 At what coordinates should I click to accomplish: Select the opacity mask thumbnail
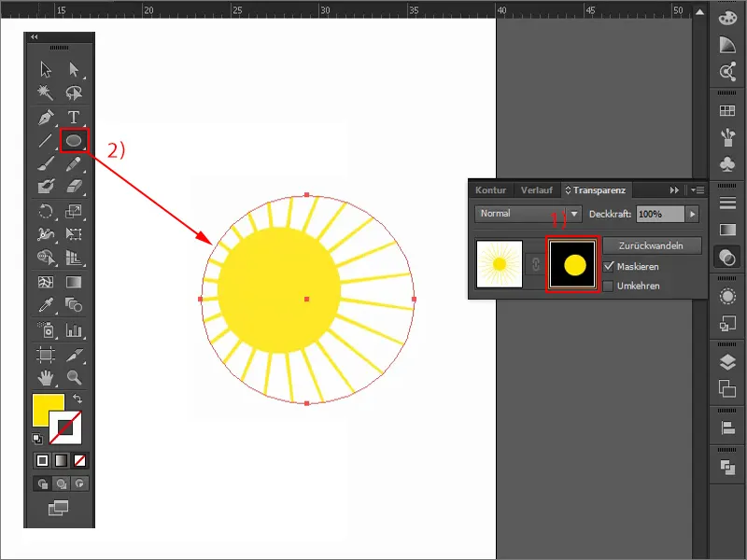coord(572,264)
